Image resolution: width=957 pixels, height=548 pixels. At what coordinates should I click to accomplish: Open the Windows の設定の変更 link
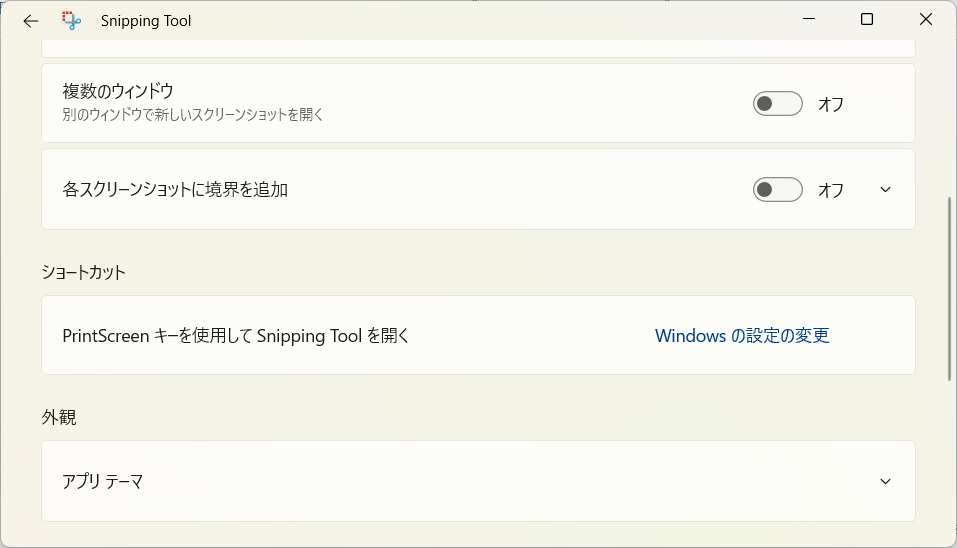(x=742, y=336)
